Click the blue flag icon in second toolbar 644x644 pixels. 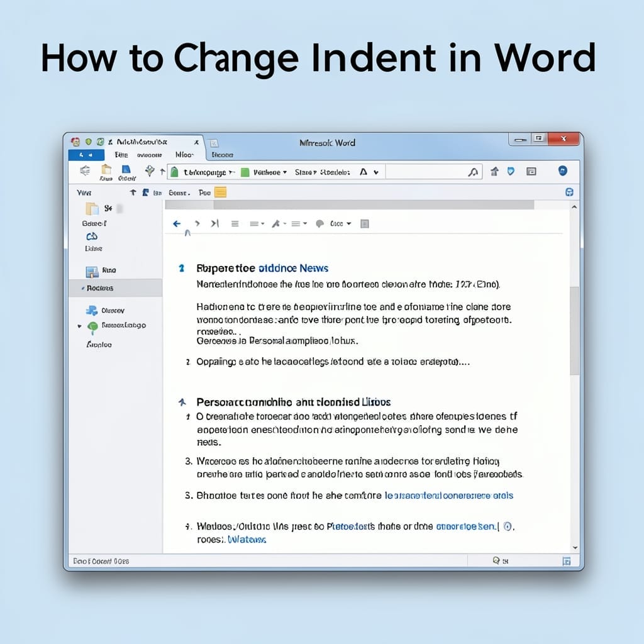coord(145,192)
